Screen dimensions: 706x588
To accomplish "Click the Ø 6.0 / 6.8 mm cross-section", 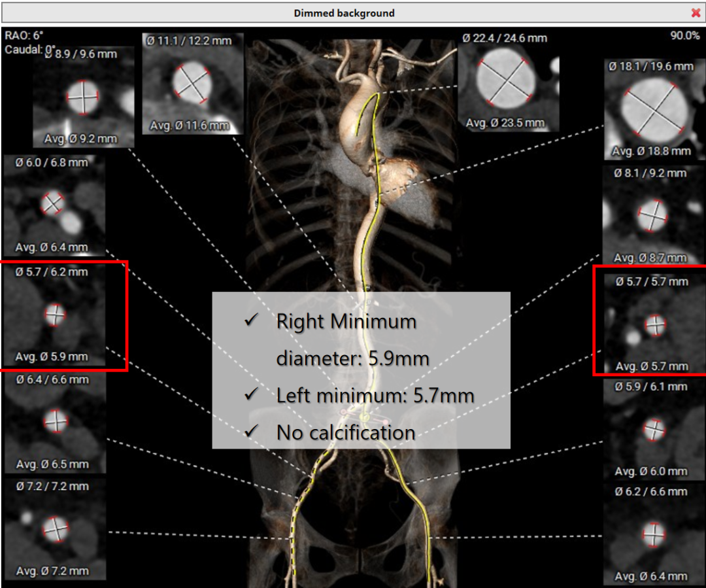I will coord(54,205).
